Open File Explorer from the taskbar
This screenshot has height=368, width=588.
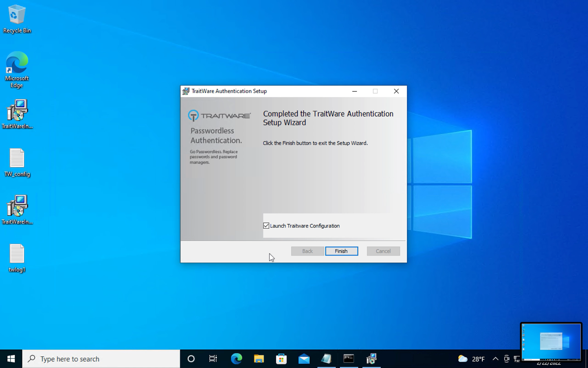click(259, 359)
